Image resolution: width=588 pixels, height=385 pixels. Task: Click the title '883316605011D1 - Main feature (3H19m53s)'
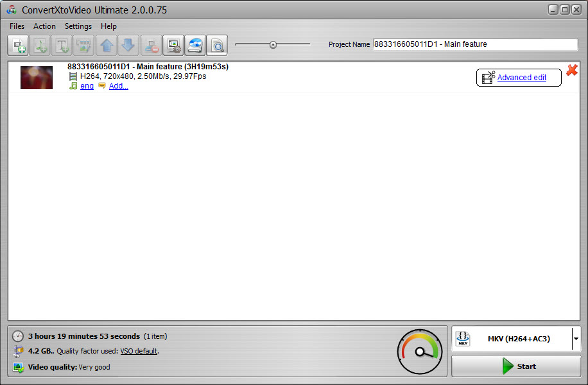point(148,66)
